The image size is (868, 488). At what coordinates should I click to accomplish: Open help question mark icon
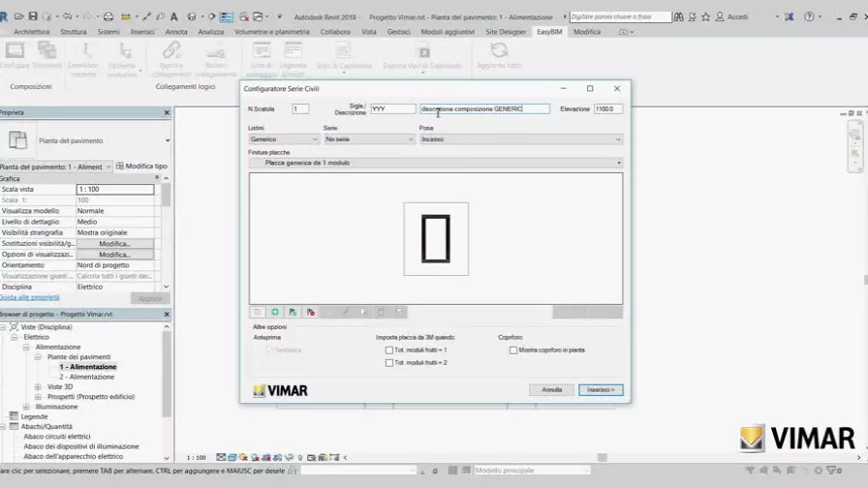(x=809, y=16)
